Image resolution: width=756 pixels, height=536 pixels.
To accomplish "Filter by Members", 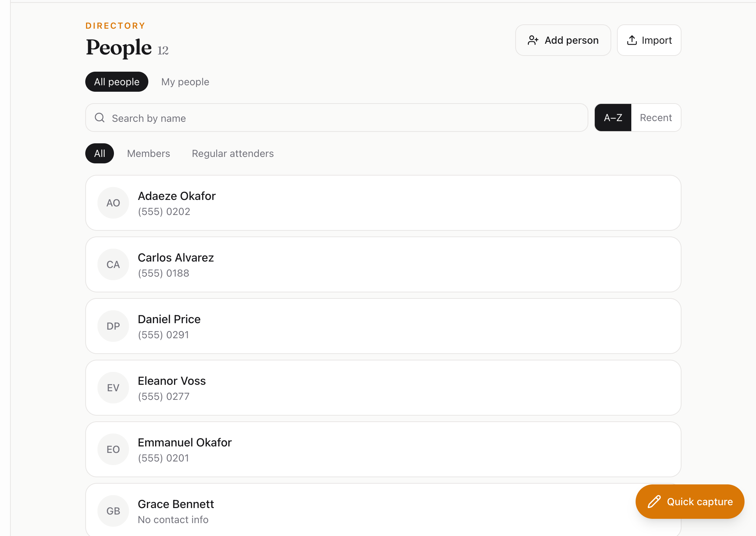I will coord(149,153).
